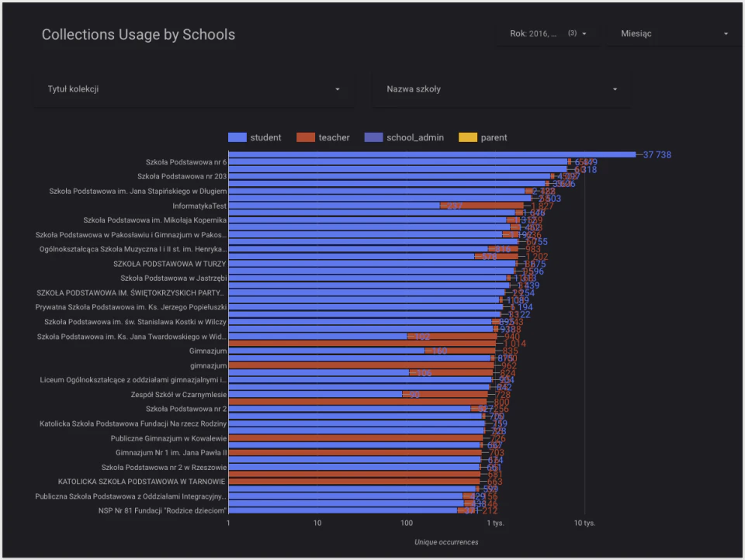Select the InformatykaTest school label
745x560 pixels.
(199, 206)
